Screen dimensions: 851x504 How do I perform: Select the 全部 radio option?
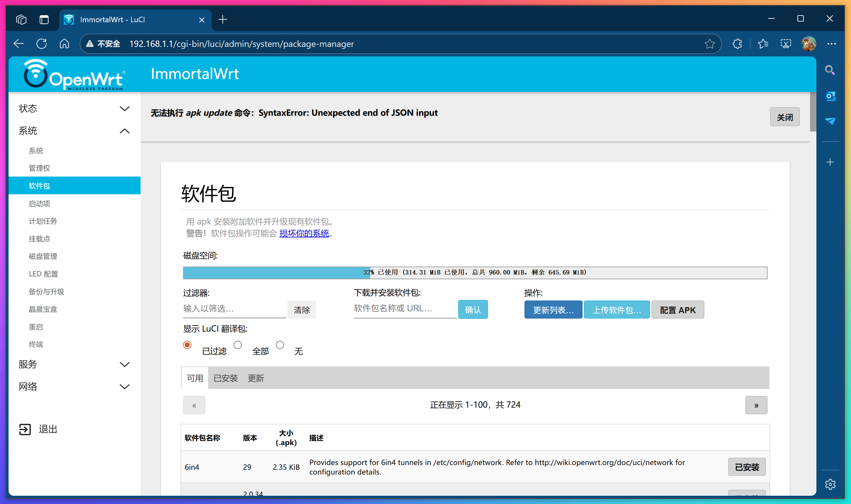[238, 345]
